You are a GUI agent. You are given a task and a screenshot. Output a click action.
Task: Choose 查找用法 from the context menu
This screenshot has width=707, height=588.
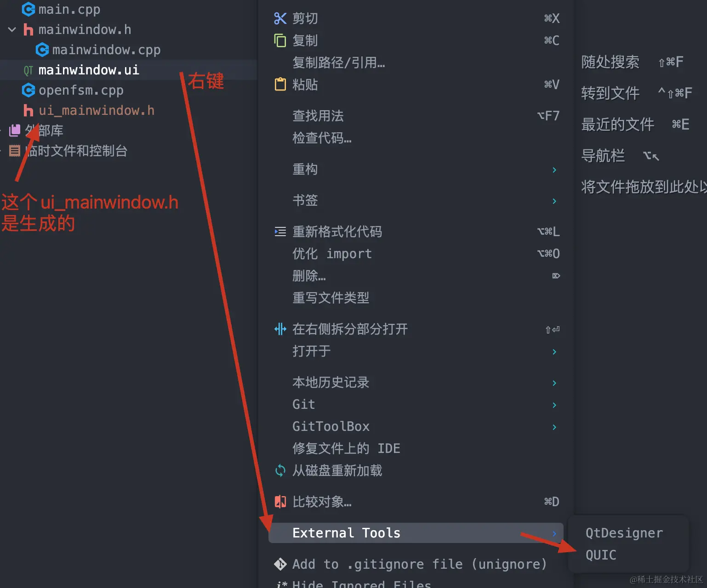tap(318, 116)
